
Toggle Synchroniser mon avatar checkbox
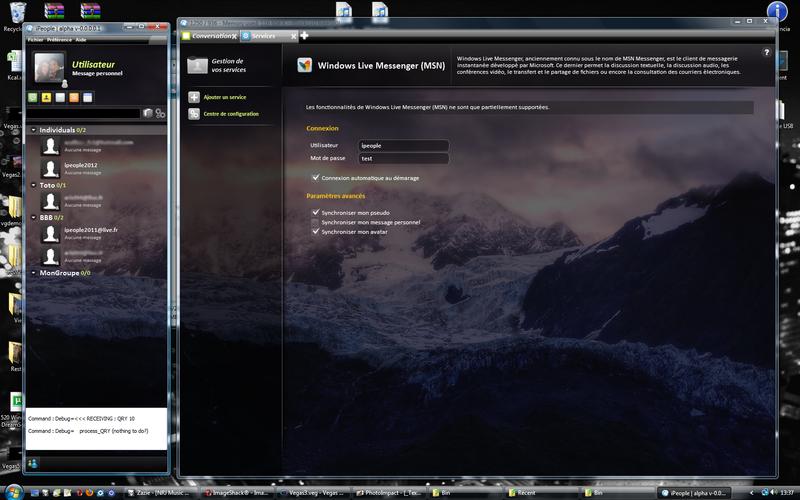coord(315,232)
